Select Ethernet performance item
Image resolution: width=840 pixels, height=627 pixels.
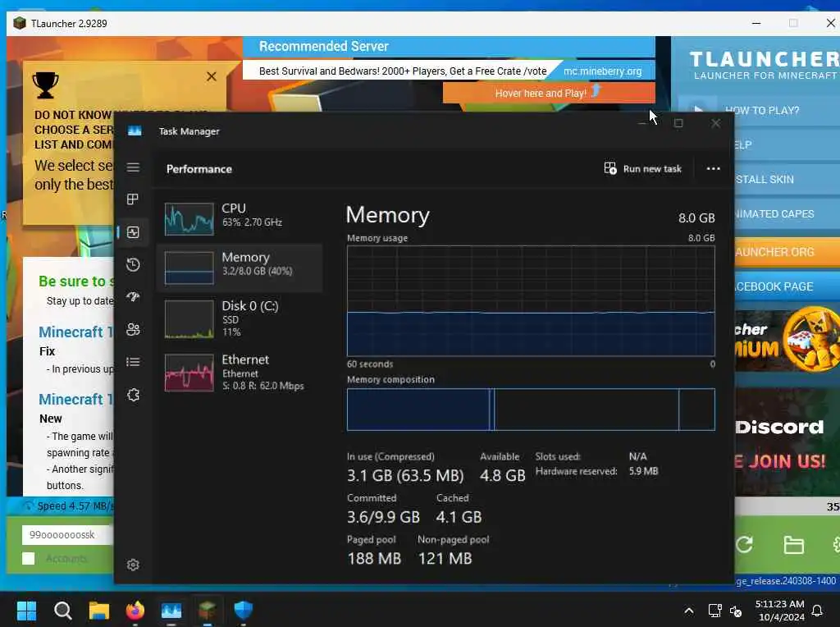tap(240, 372)
